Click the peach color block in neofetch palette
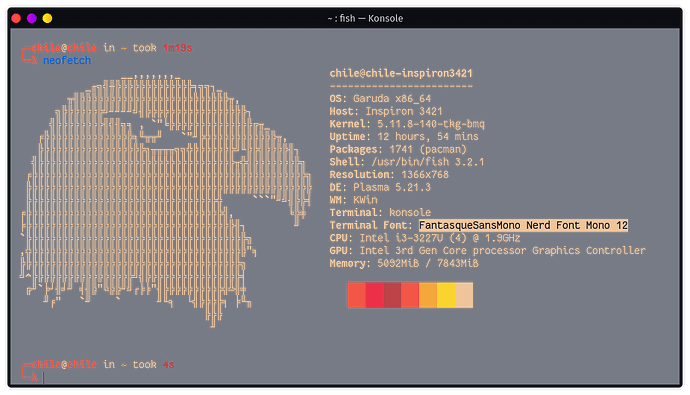The height and width of the screenshot is (395, 690). (464, 295)
